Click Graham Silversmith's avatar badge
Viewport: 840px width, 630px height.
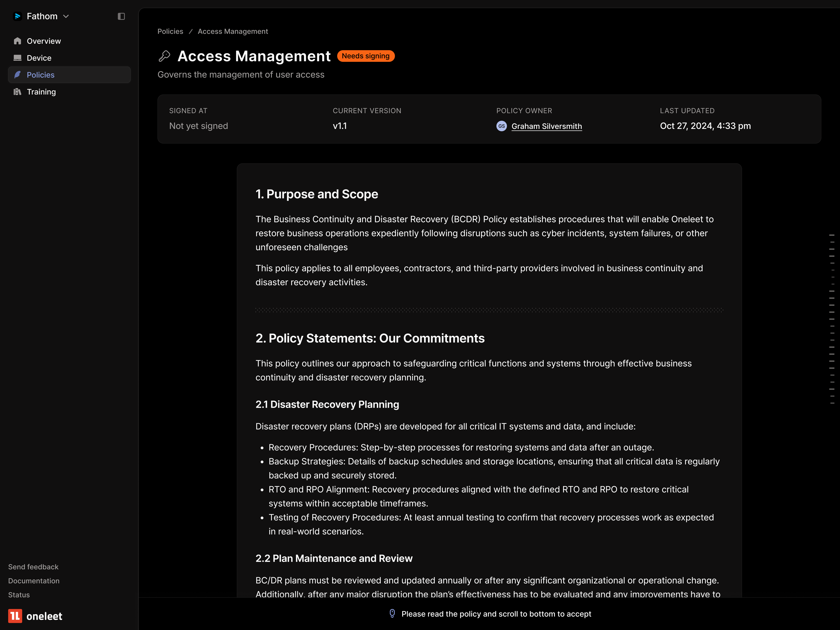click(501, 126)
